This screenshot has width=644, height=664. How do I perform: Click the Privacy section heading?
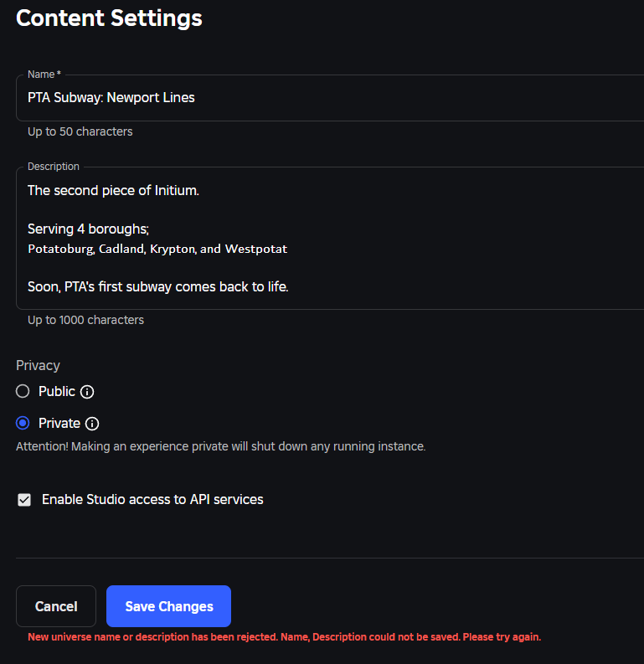pyautogui.click(x=38, y=365)
